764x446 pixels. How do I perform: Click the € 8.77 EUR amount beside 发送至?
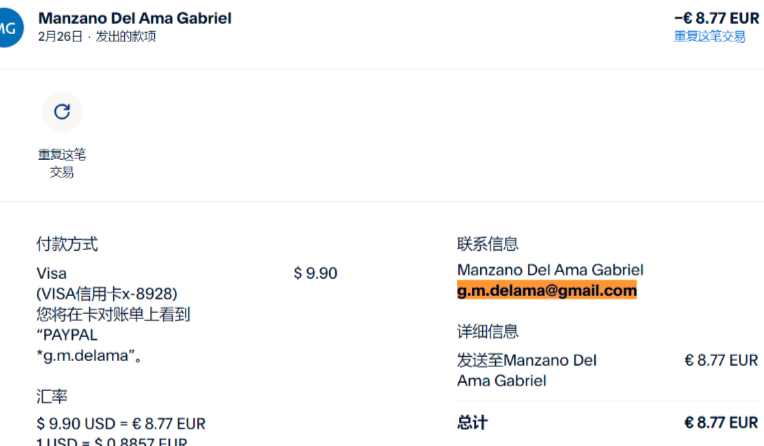pos(720,360)
